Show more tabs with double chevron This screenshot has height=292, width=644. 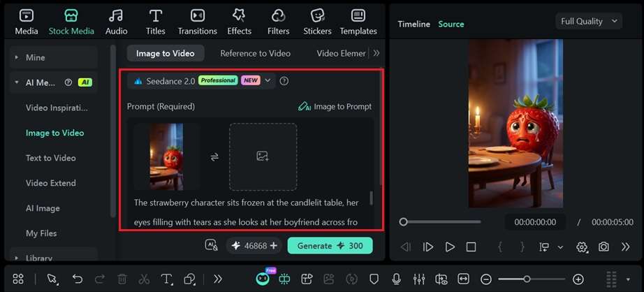coord(376,53)
